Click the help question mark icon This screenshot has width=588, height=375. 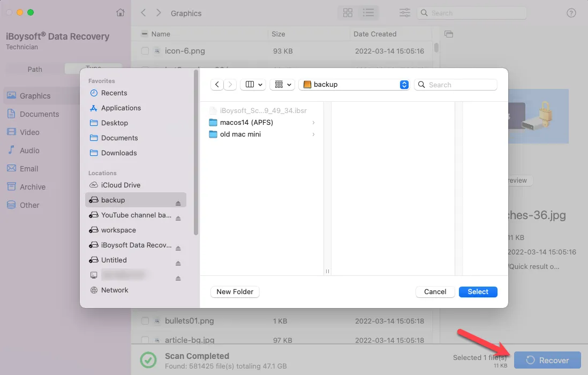[x=571, y=13]
